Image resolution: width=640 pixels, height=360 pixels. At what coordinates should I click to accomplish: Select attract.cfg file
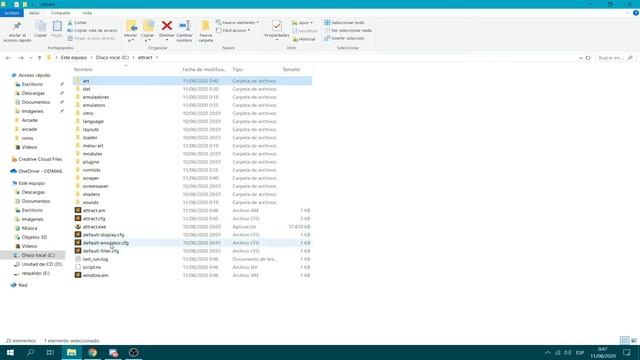[x=94, y=218]
